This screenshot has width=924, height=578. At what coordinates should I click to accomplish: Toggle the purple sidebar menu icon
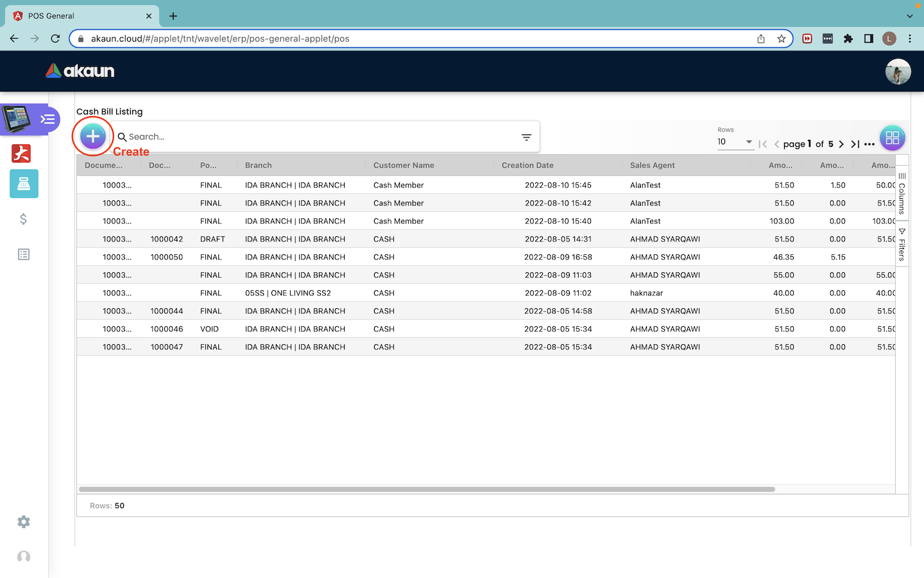click(x=47, y=119)
